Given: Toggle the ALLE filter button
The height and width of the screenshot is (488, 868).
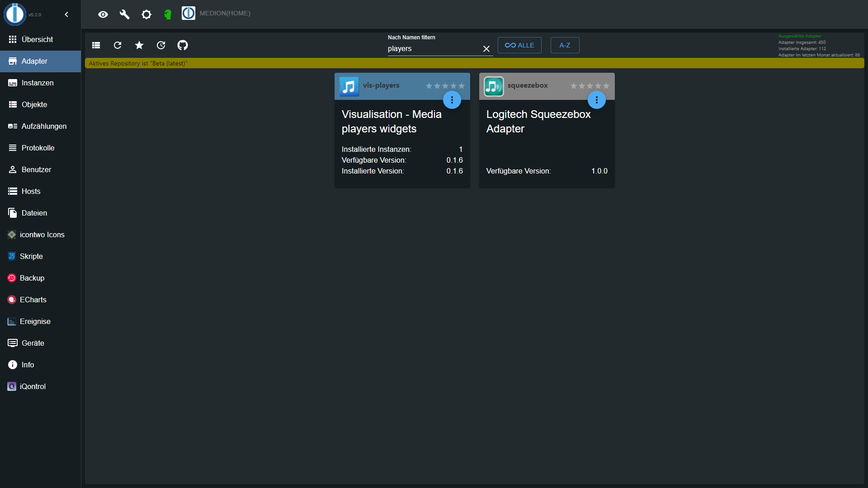Looking at the screenshot, I should click(x=519, y=45).
